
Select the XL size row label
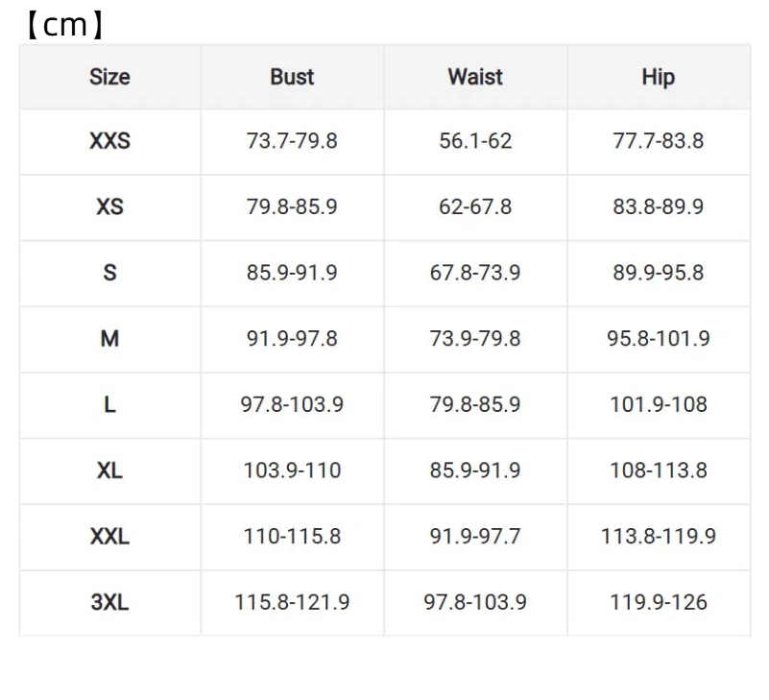click(109, 471)
